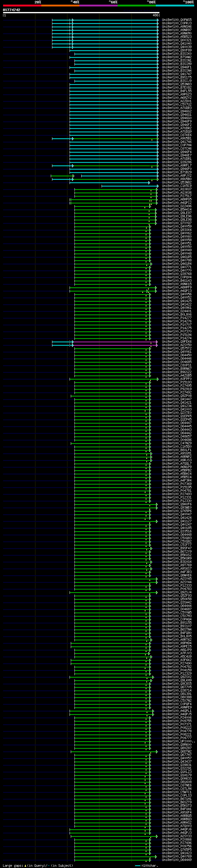Click purple alignment bar of UniRef100_A2SY50
The image size is (197, 868).
115,345
